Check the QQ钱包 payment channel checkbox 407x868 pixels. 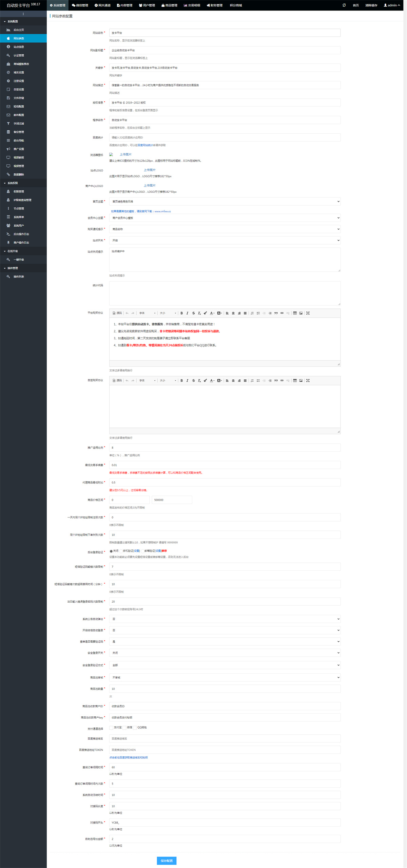tap(135, 728)
